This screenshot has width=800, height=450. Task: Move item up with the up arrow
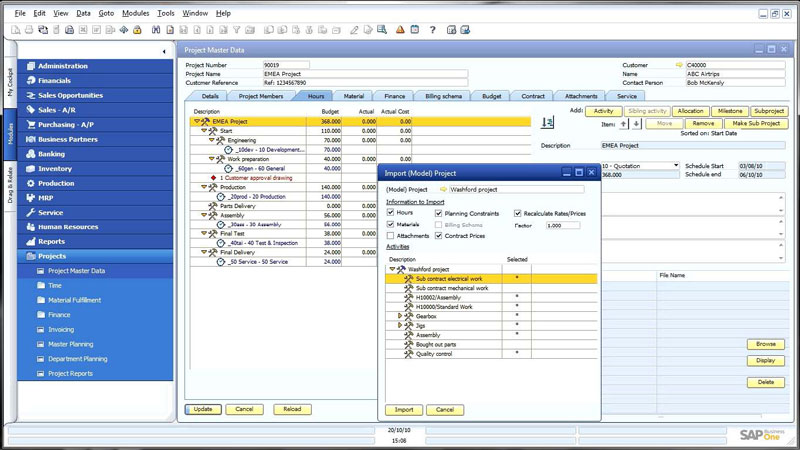point(623,124)
